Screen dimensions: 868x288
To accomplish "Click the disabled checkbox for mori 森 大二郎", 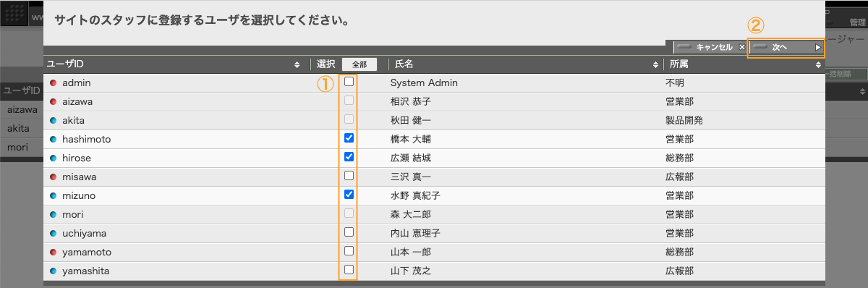I will point(349,213).
